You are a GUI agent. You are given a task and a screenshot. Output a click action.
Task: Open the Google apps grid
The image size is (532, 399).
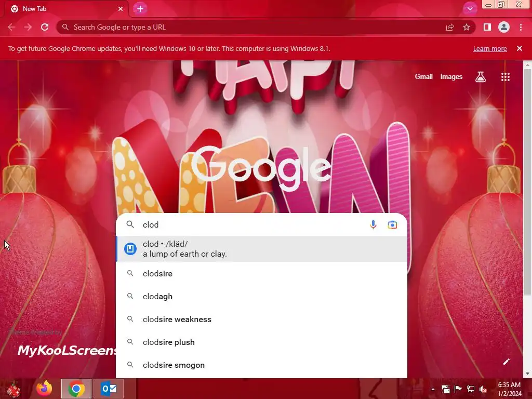pos(506,77)
